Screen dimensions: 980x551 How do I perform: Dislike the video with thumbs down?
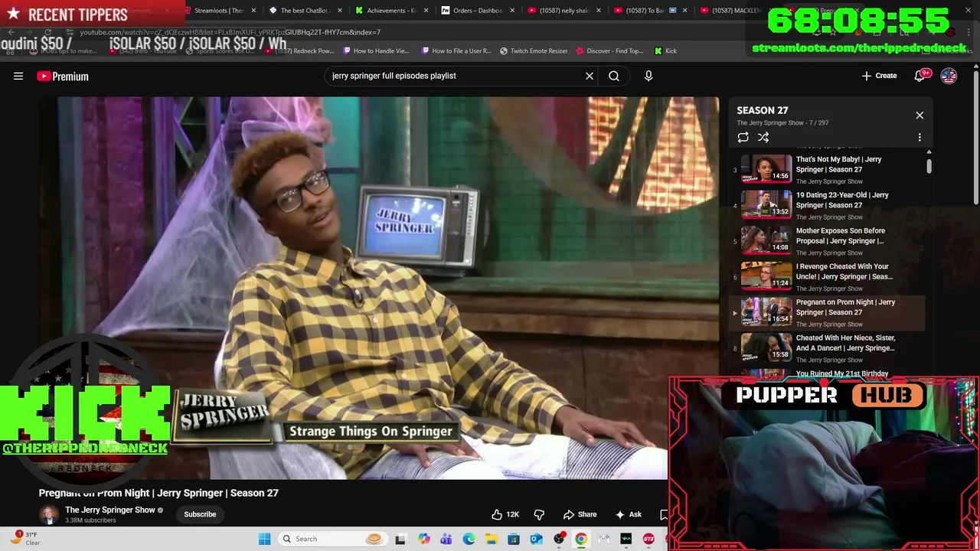pos(539,514)
